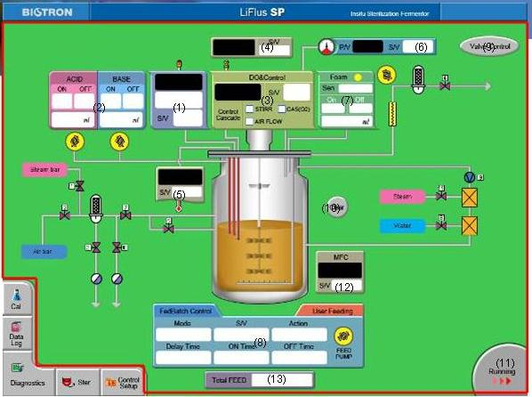Click the antifoam pump icon beside Foam panel
Image resolution: width=532 pixels, height=397 pixels.
pyautogui.click(x=386, y=75)
